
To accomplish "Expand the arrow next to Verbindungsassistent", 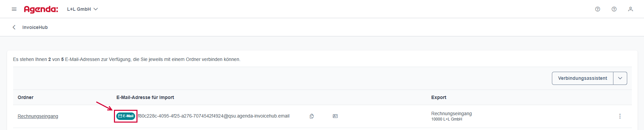I will pos(620,78).
